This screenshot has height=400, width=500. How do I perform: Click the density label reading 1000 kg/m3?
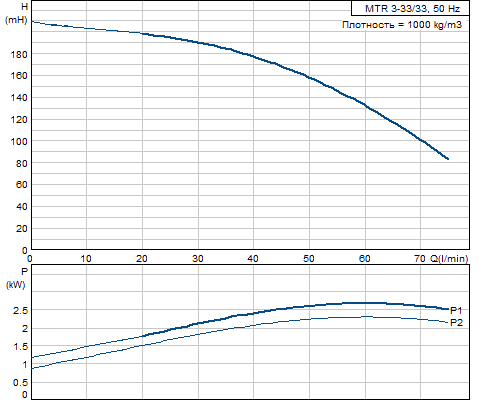click(402, 25)
